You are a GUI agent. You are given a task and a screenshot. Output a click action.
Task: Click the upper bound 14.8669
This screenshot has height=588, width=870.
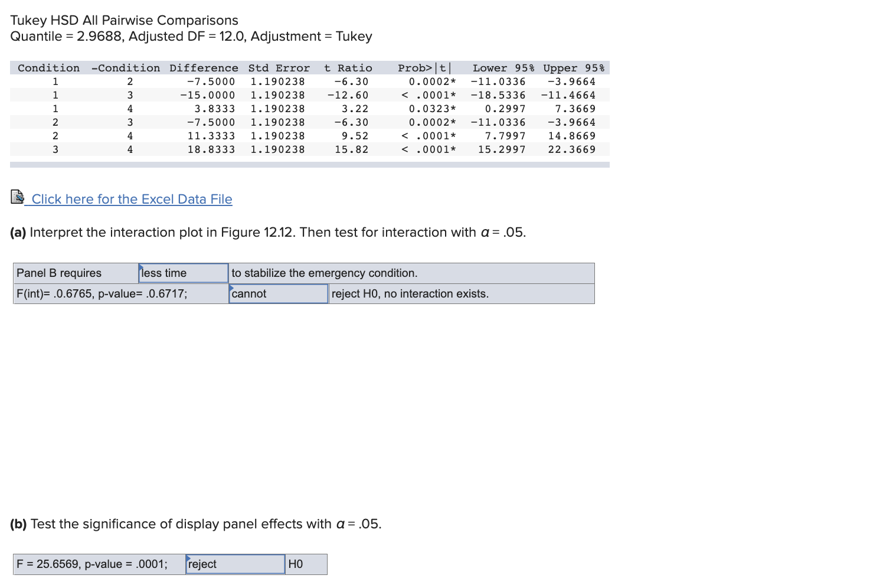pyautogui.click(x=571, y=136)
